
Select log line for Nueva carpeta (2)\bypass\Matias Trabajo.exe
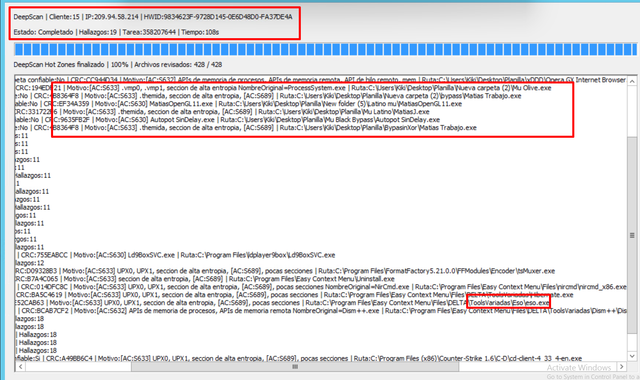[x=268, y=96]
